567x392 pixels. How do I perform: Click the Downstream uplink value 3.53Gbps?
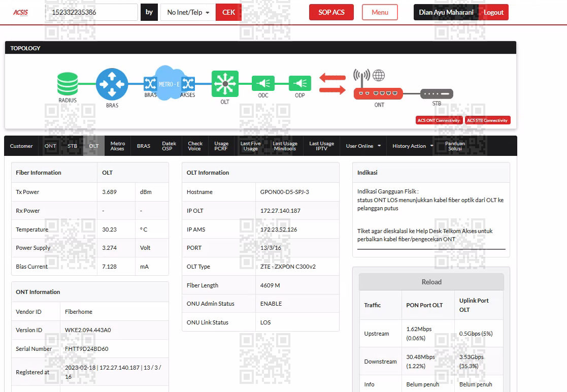pos(471,357)
